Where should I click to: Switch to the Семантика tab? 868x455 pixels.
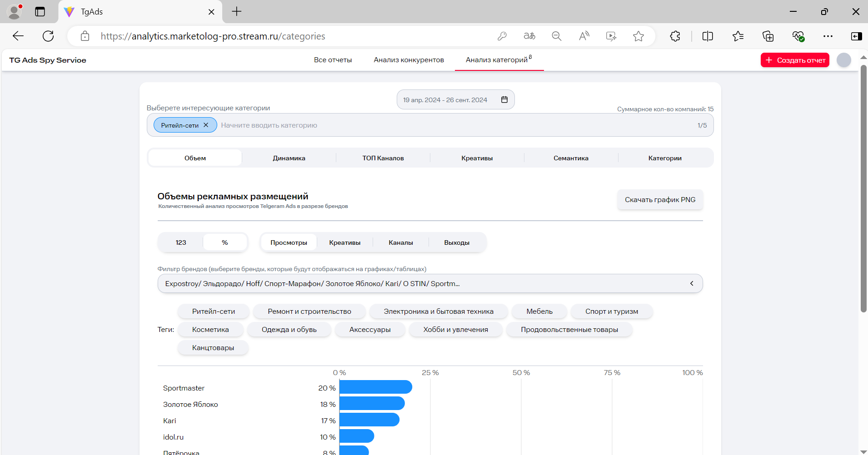571,158
